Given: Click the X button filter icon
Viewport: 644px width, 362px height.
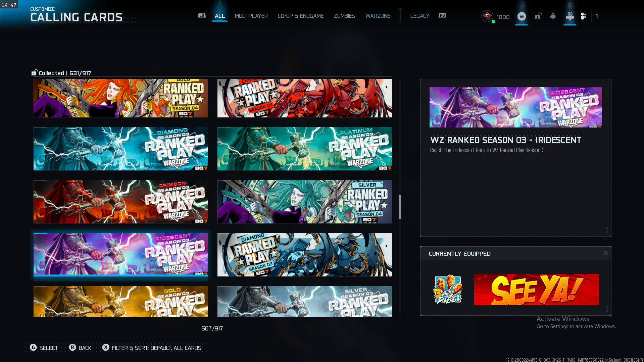Looking at the screenshot, I should click(x=106, y=348).
